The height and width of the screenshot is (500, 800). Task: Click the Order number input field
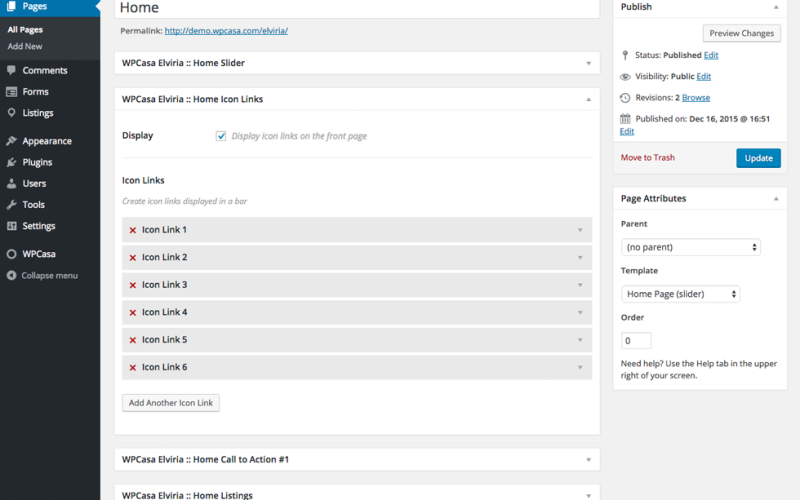[636, 341]
